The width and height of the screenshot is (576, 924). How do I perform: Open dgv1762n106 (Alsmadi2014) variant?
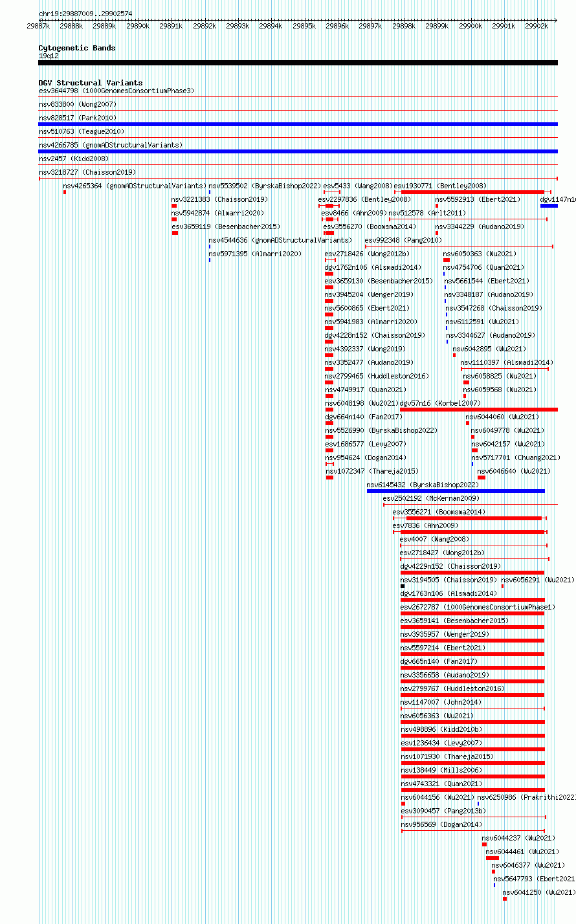click(x=373, y=267)
